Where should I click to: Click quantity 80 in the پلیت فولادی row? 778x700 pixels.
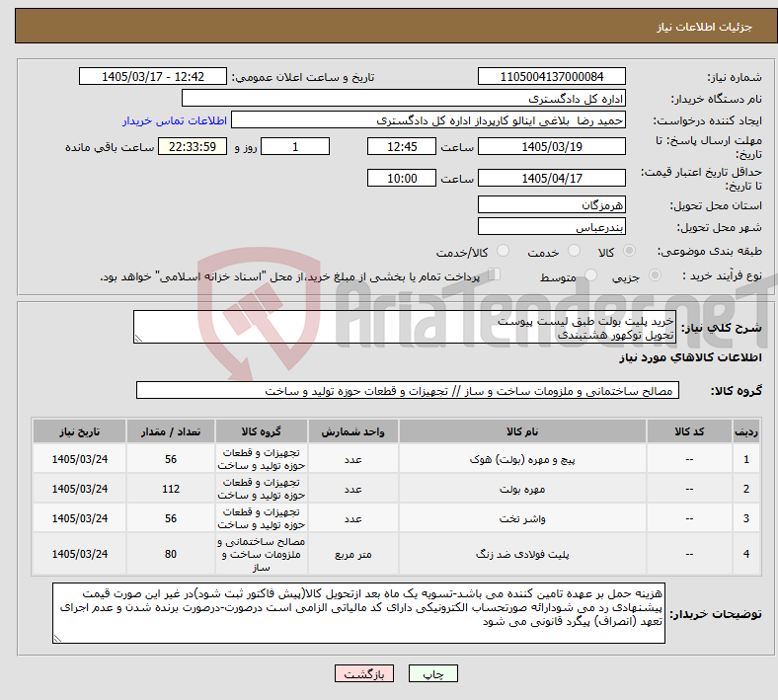pyautogui.click(x=171, y=554)
